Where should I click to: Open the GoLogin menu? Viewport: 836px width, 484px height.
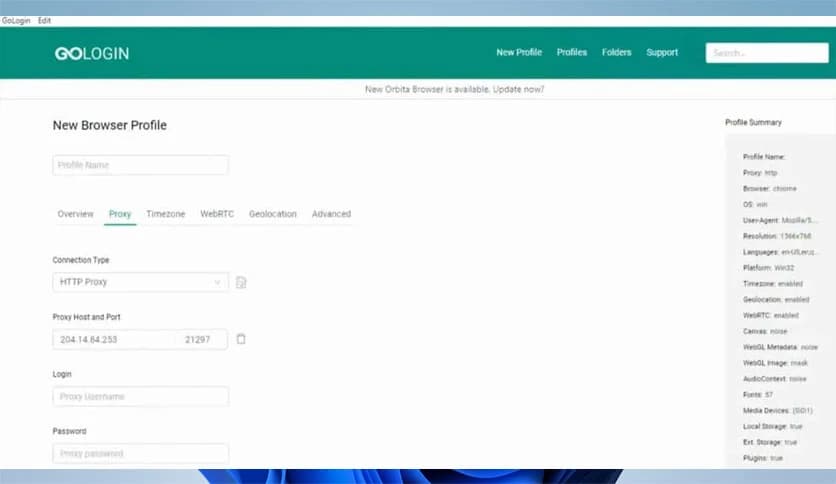16,21
